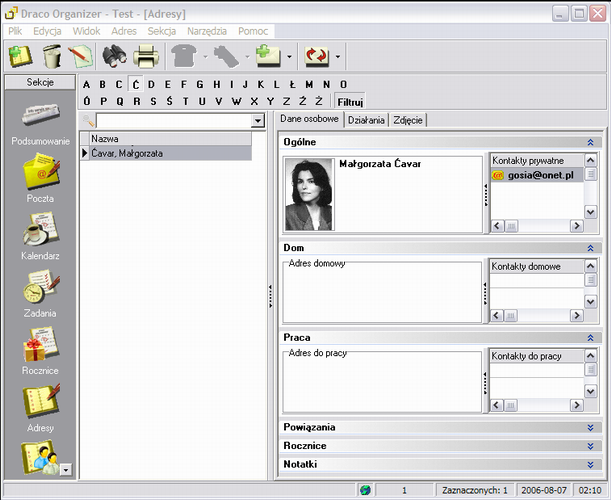Click the trash can delete icon
Viewport: 611px width, 500px height.
(52, 57)
